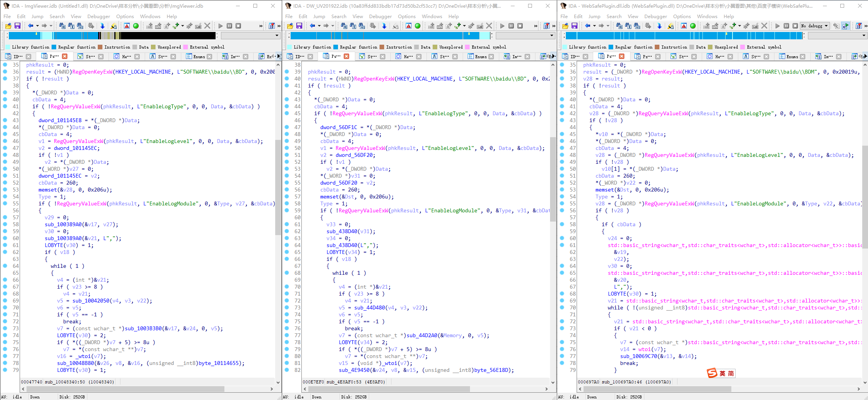Click green circle indicator in ImgViewer window

pyautogui.click(x=136, y=26)
